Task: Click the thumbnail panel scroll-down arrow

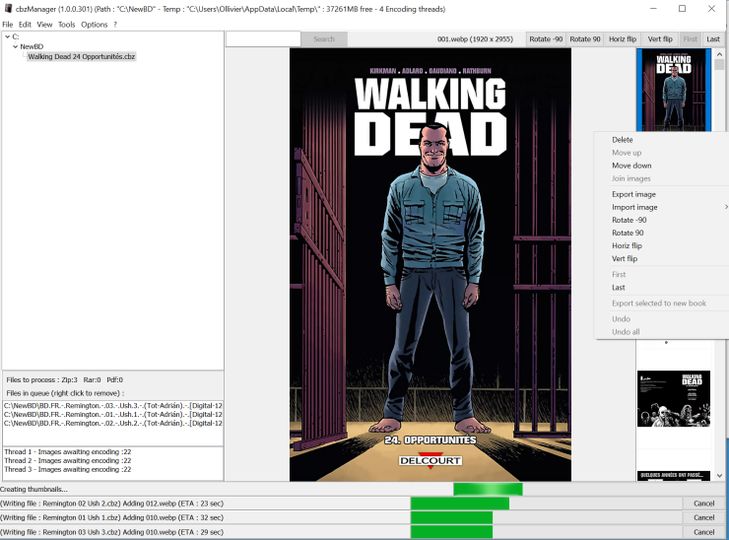Action: coord(719,476)
